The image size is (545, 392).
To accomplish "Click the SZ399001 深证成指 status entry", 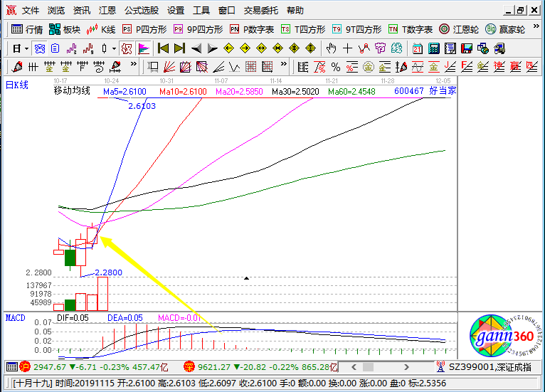I will 484,367.
